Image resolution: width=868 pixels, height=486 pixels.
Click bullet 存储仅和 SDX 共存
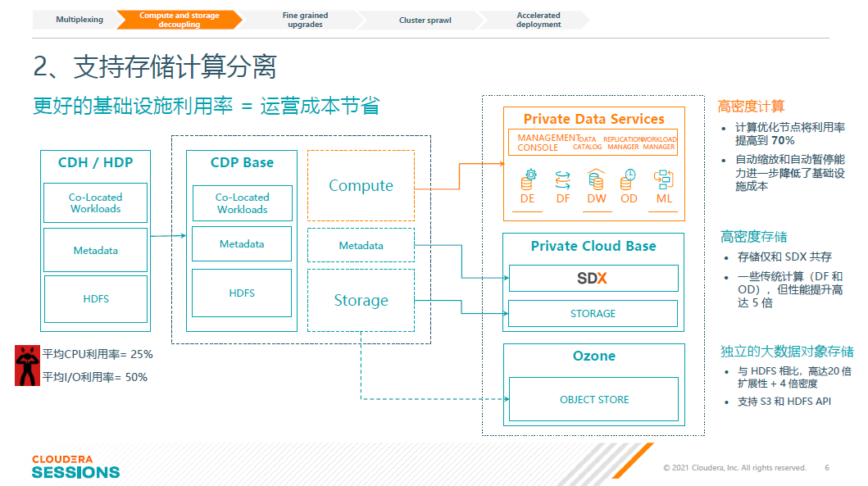(784, 257)
